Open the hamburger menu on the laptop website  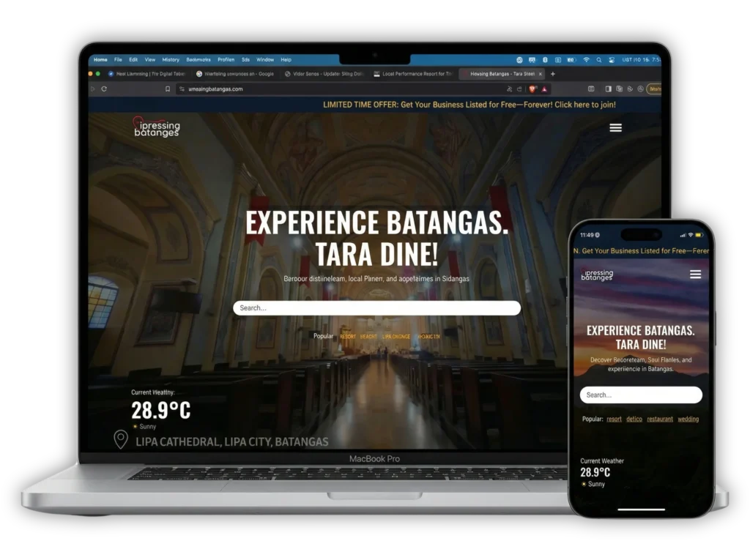(615, 127)
